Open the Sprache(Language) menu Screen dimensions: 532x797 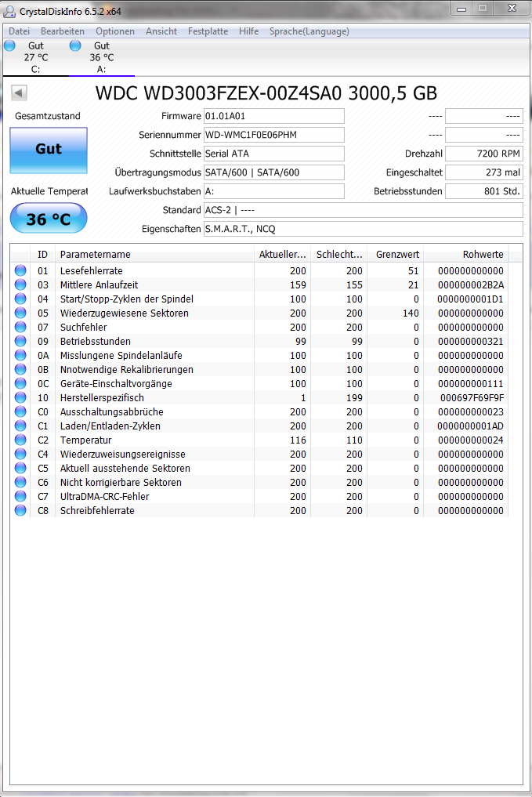click(x=309, y=31)
